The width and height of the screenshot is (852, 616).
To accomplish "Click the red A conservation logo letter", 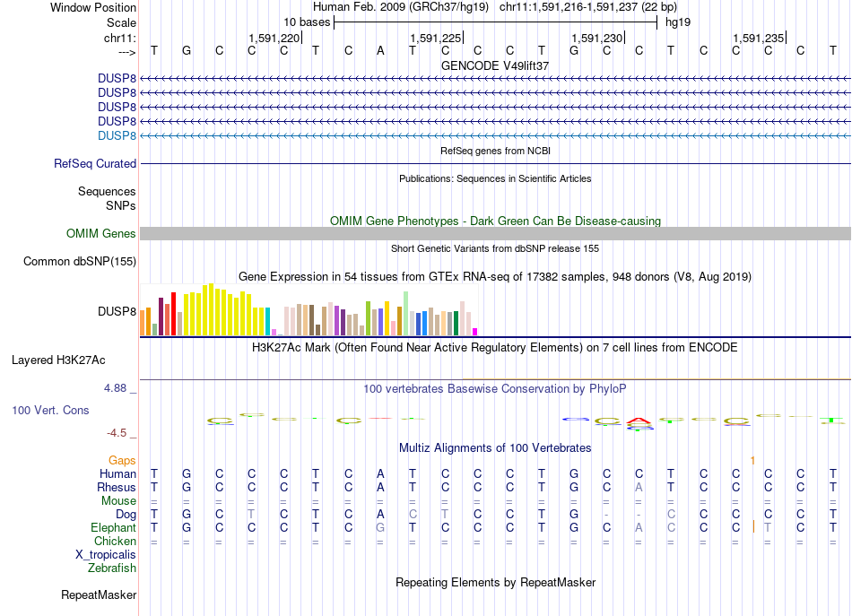I will point(639,421).
